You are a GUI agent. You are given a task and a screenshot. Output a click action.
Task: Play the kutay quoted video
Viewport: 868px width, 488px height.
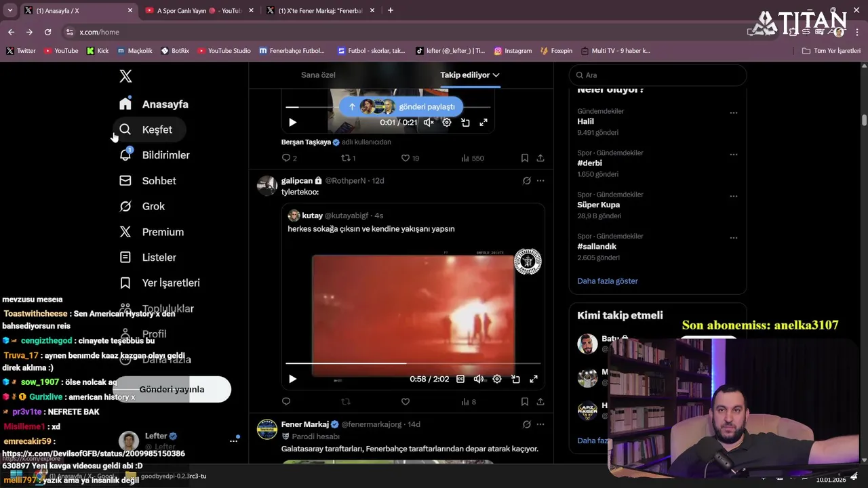coord(292,379)
